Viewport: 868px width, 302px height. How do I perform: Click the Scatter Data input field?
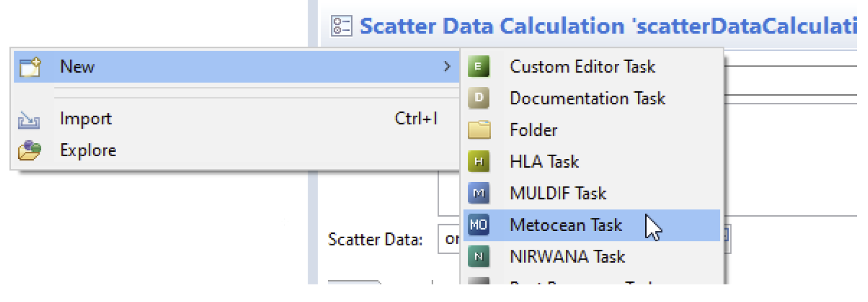448,239
